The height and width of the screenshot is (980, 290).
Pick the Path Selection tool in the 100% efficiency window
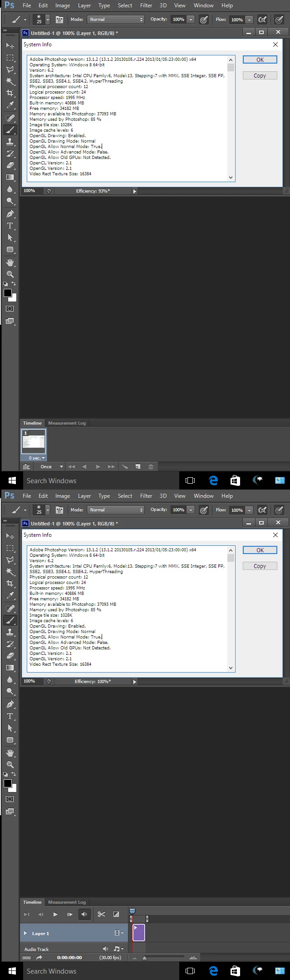(10, 728)
